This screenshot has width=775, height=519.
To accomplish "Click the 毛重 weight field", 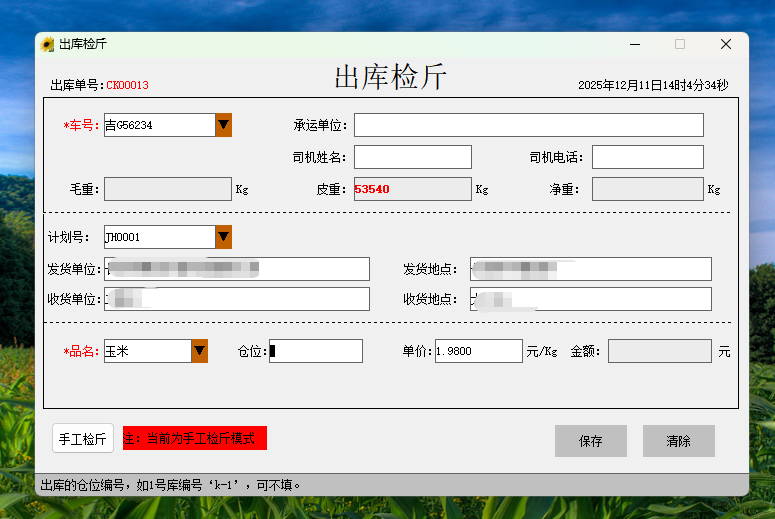I will pos(168,189).
